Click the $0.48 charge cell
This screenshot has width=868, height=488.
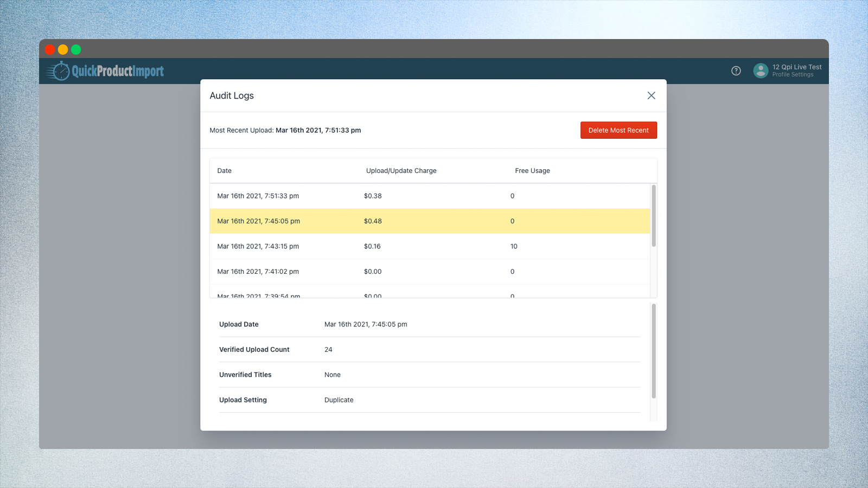coord(373,221)
